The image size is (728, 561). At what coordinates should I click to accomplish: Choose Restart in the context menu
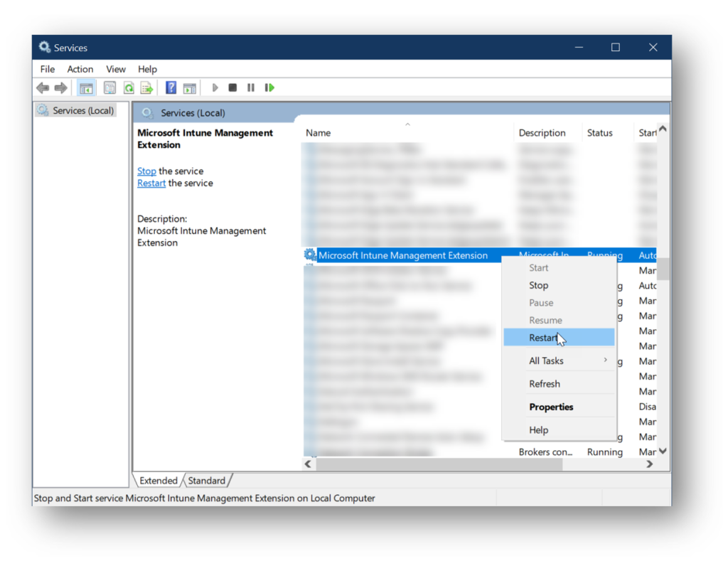559,338
